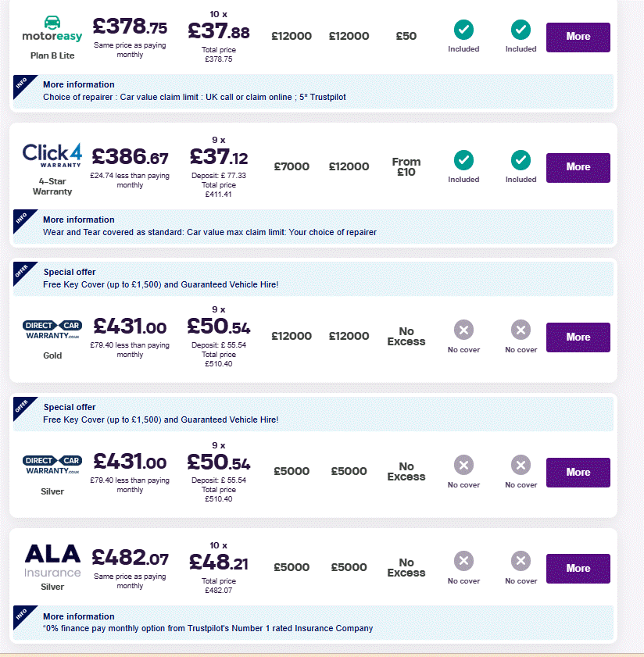Click the INFO corner badge under ALA Insurance
The width and height of the screenshot is (644, 657).
tap(23, 616)
